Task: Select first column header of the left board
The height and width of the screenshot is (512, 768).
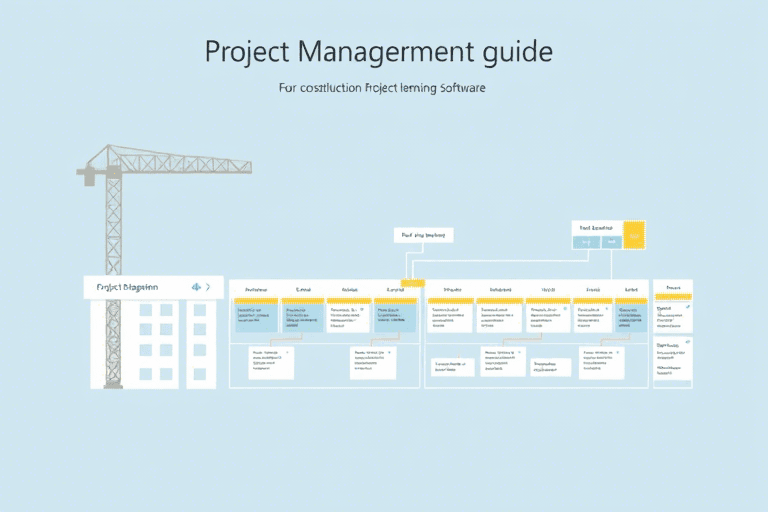Action: click(x=255, y=288)
